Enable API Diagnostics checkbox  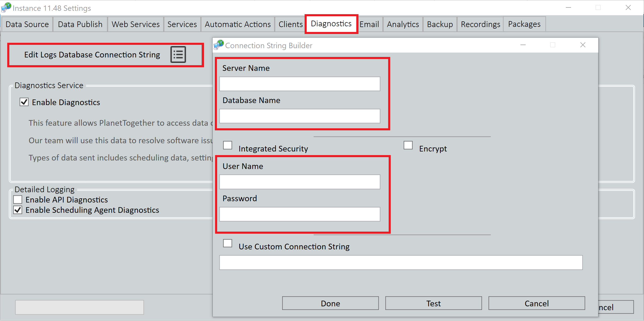(x=18, y=200)
